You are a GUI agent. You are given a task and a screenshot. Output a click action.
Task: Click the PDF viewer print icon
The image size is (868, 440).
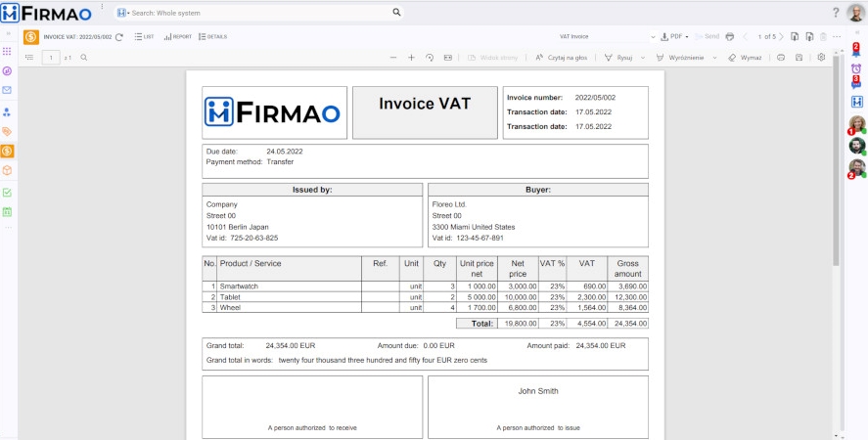pyautogui.click(x=781, y=57)
